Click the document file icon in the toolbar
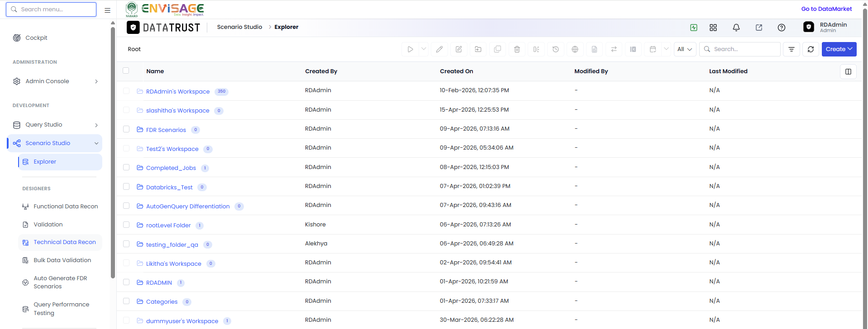868x329 pixels. [595, 49]
